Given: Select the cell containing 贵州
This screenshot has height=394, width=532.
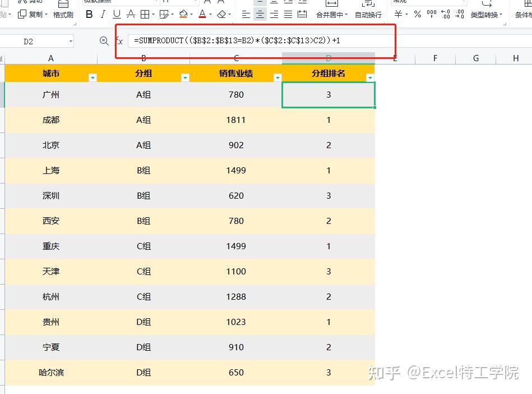Looking at the screenshot, I should pyautogui.click(x=51, y=322).
